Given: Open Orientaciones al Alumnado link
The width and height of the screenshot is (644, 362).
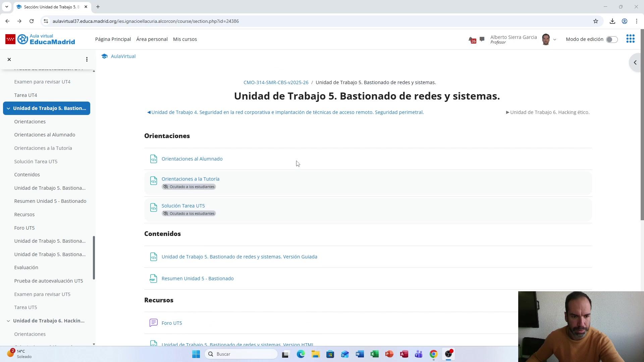Looking at the screenshot, I should [x=192, y=159].
